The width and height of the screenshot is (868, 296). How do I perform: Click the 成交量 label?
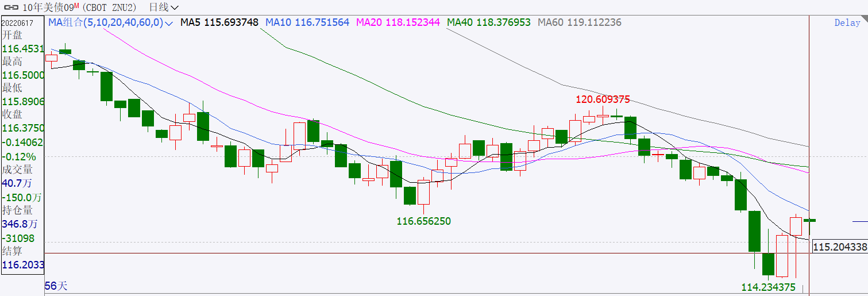tap(17, 170)
